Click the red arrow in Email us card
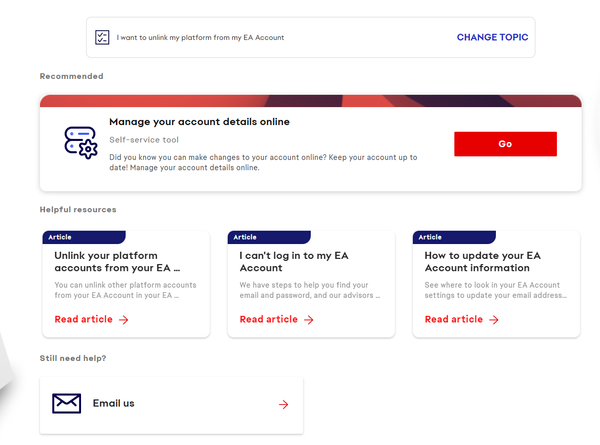Screen dimensions: 600x445 284,404
